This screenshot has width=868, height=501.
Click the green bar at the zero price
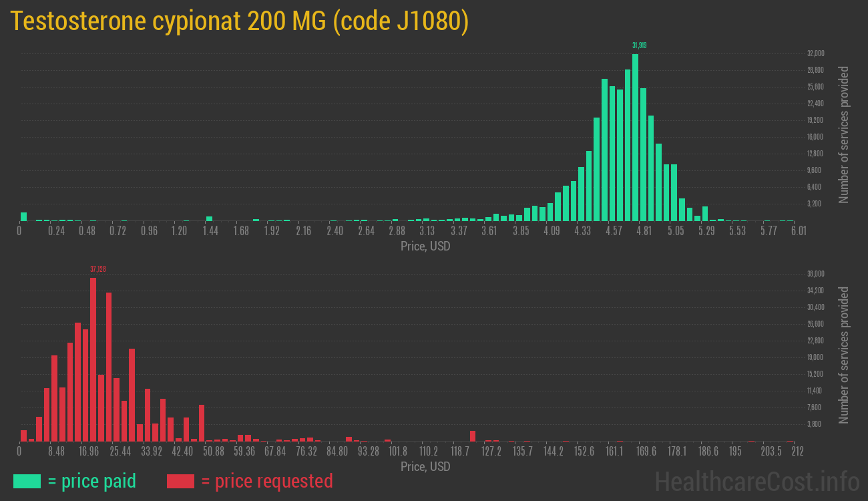[x=23, y=216]
